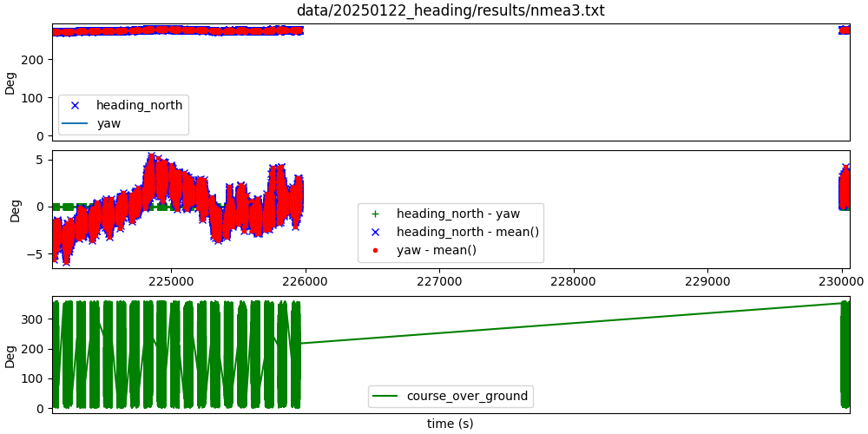The height and width of the screenshot is (434, 868).
Task: Click green line sample for course_over_ground legend
Action: 385,397
